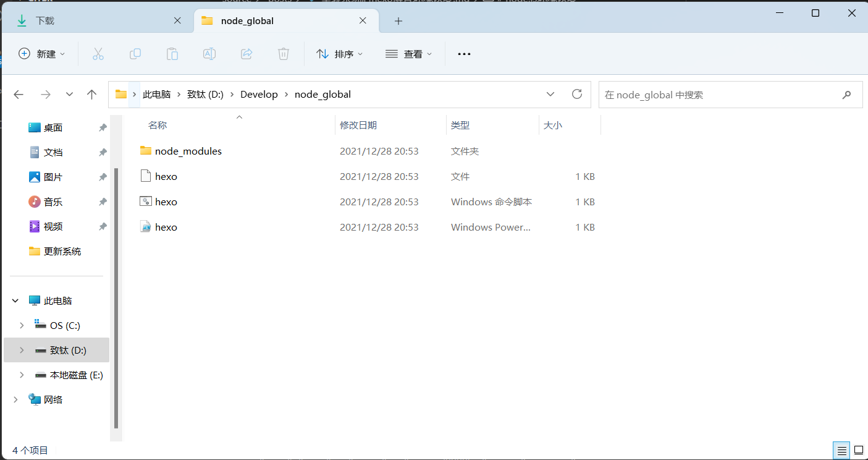Open 图片 in quick access
Viewport: 868px width, 460px height.
click(x=53, y=177)
